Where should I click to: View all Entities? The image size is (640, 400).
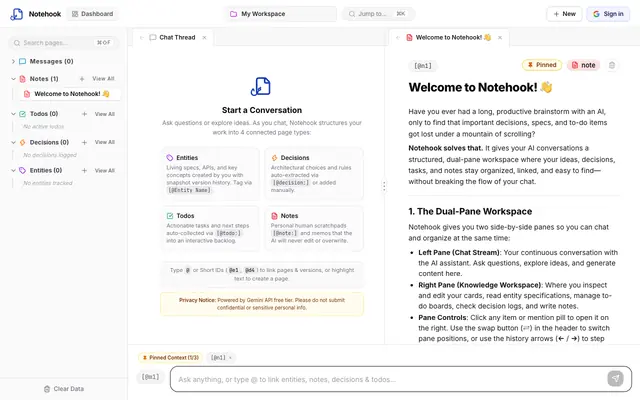[104, 171]
